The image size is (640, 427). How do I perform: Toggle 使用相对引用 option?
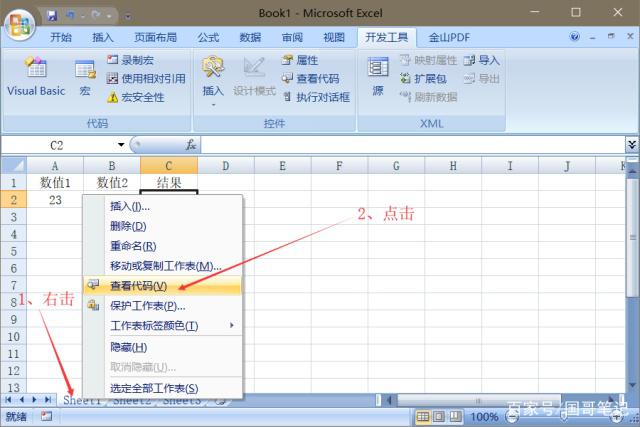point(146,78)
